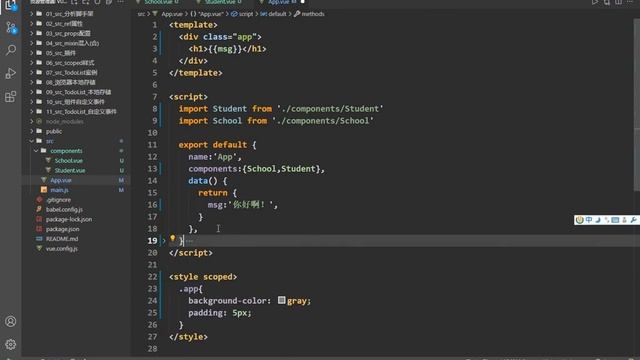Click the '<style scoped>' tag on line 22

pos(203,277)
